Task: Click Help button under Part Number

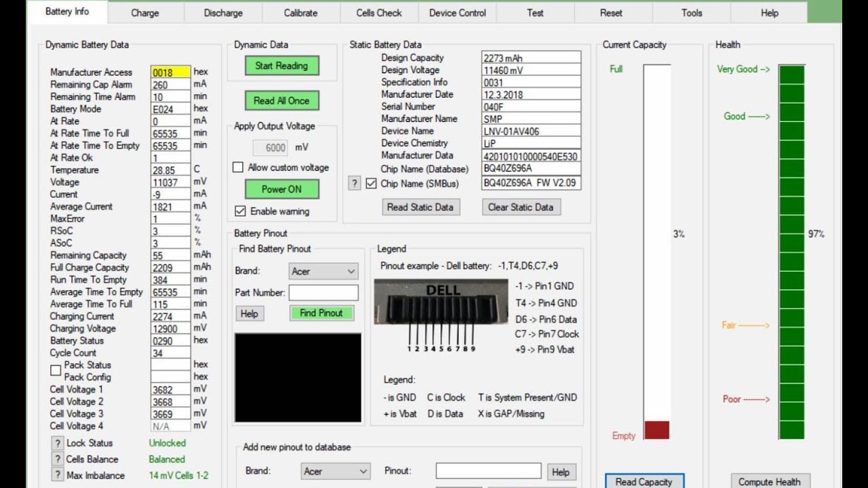Action: point(249,314)
